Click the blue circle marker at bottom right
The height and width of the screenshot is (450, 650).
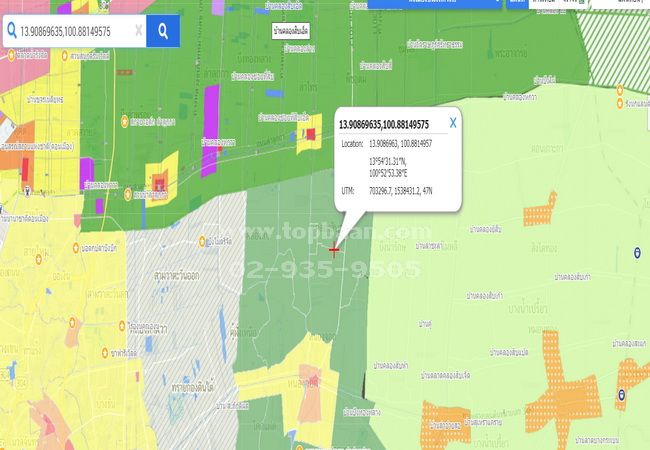point(623,394)
